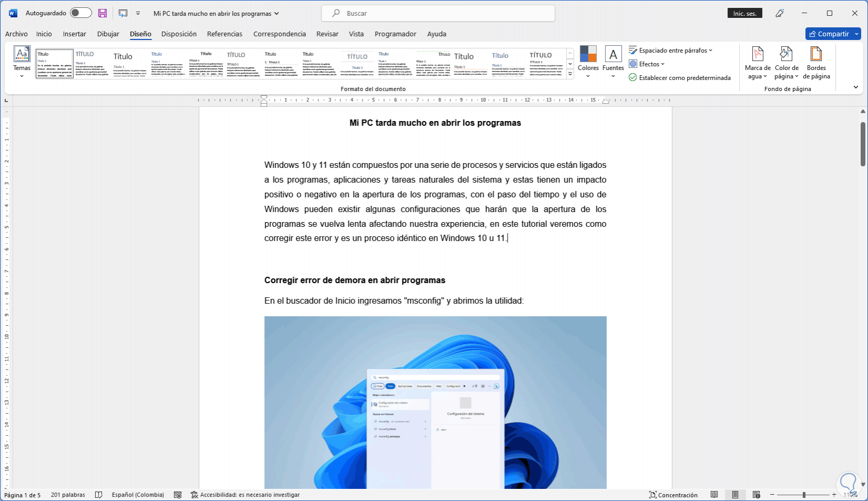Select the third style set with large Título
This screenshot has width=868, height=501.
(130, 64)
